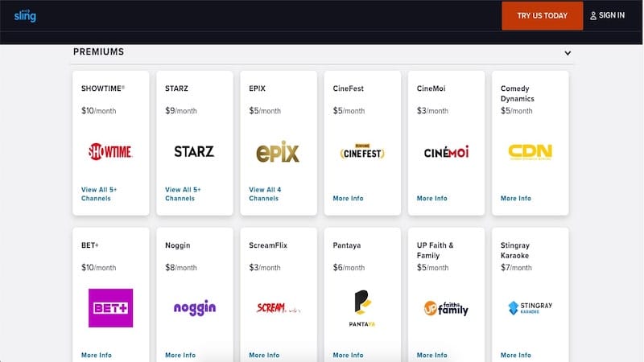
Task: Click the EPIX card title
Action: [257, 88]
